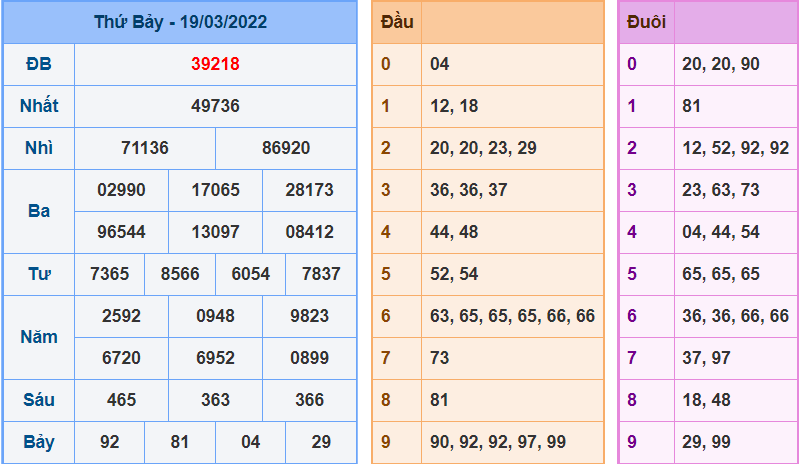
Task: Click Tư prize number 7837
Action: (321, 274)
